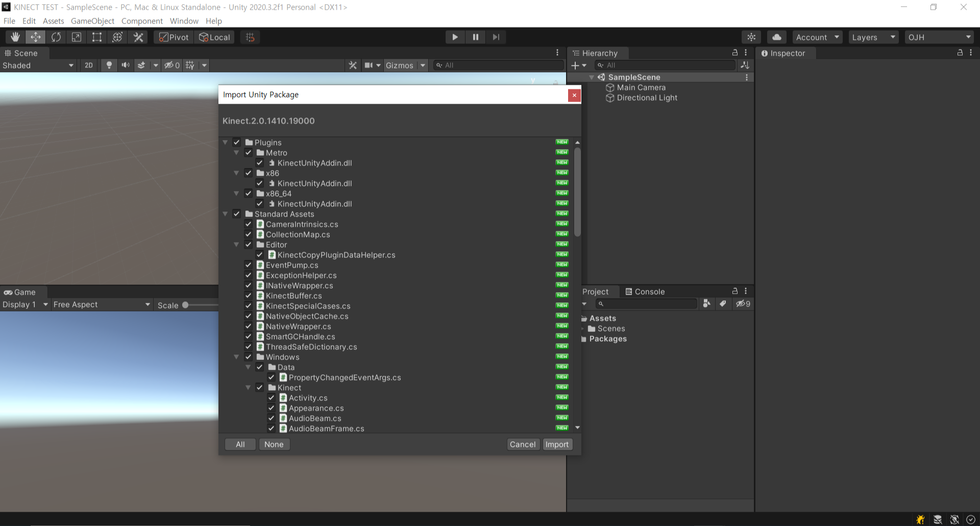Image resolution: width=980 pixels, height=526 pixels.
Task: Switch to the Console tab
Action: (x=645, y=292)
